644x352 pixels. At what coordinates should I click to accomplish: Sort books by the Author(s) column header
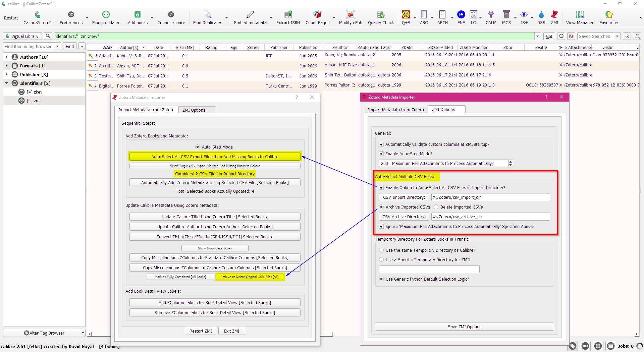click(131, 48)
